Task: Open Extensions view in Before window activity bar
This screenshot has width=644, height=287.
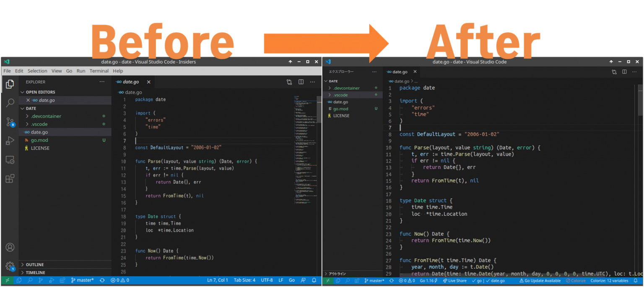Action: 10,179
